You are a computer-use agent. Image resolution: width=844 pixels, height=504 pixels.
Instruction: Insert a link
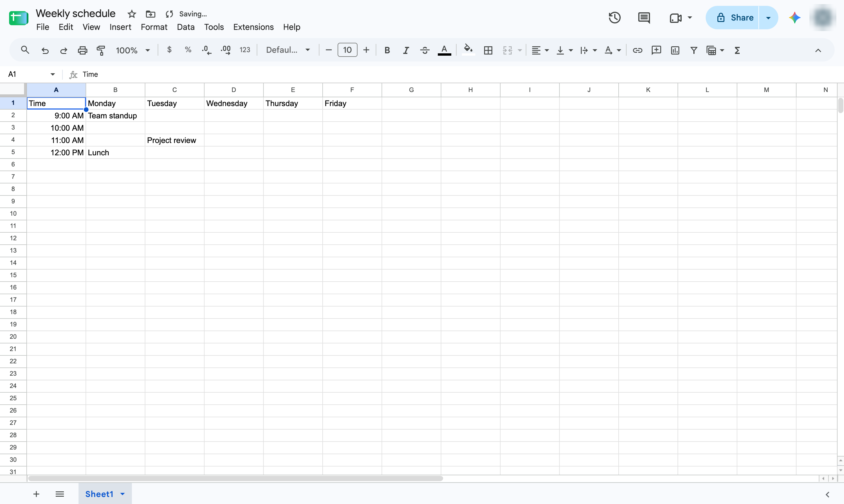coord(637,50)
